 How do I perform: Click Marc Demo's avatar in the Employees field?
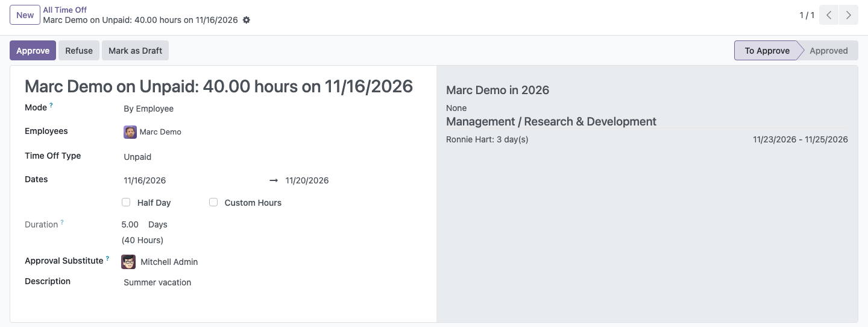pyautogui.click(x=130, y=132)
